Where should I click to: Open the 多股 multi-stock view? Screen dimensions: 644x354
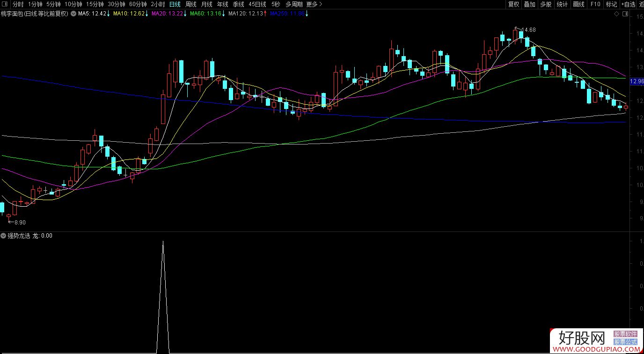pyautogui.click(x=546, y=4)
